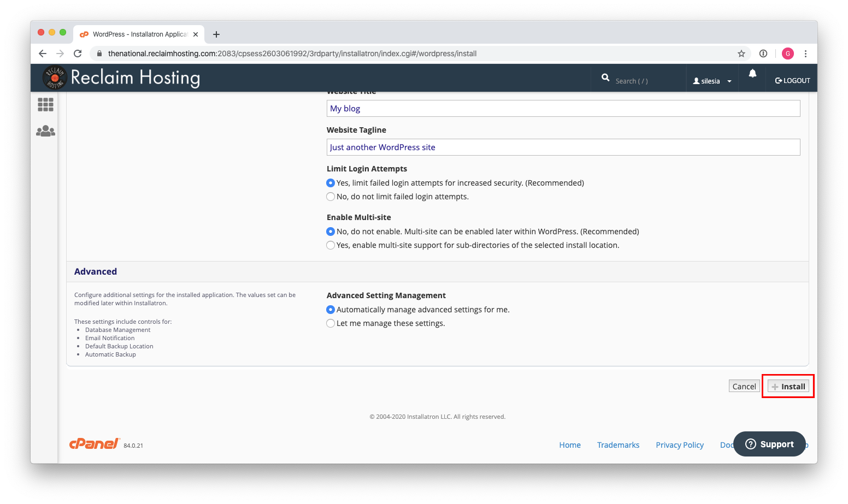Select No, do not limit login attempts

(x=331, y=197)
